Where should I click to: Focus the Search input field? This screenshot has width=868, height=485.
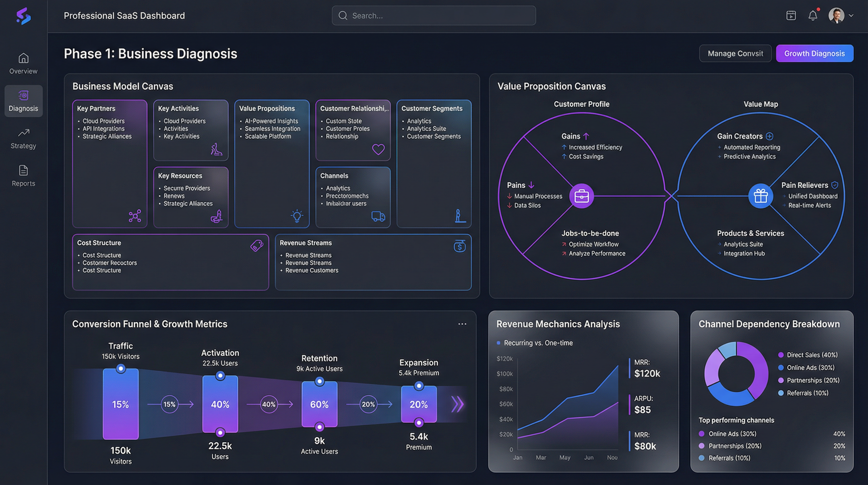coord(438,15)
